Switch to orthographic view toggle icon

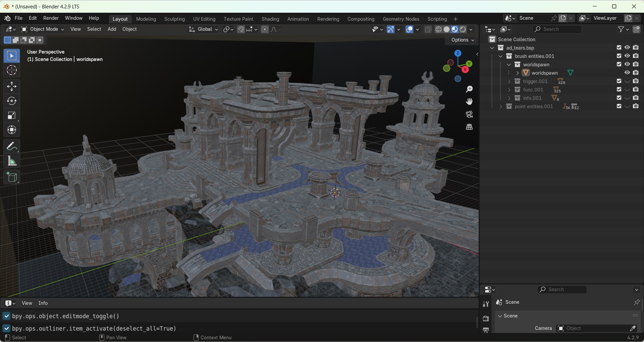click(469, 127)
